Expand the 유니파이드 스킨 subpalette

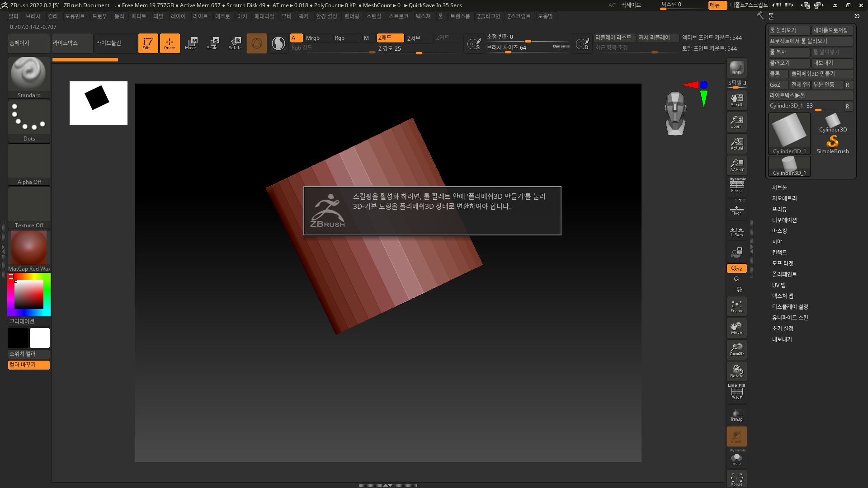pos(790,318)
